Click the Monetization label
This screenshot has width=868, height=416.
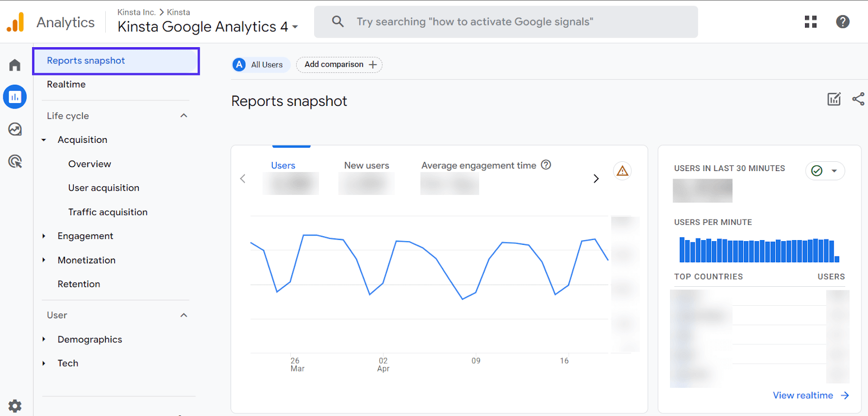click(x=87, y=260)
